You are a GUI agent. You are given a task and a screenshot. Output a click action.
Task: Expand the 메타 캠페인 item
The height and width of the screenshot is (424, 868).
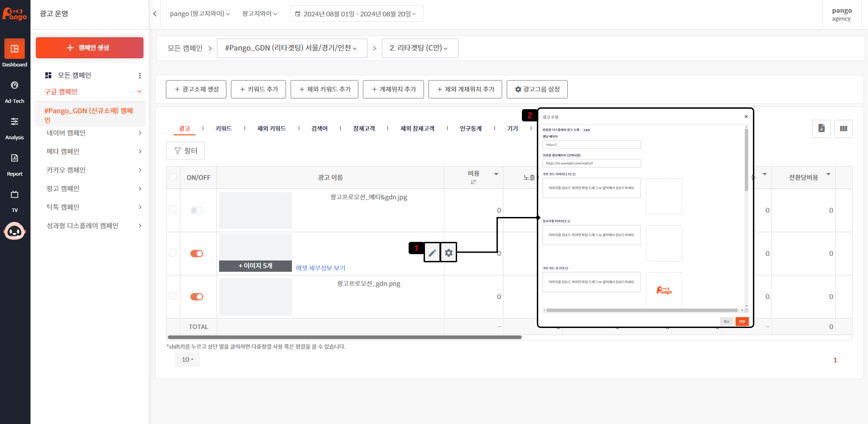tap(140, 151)
